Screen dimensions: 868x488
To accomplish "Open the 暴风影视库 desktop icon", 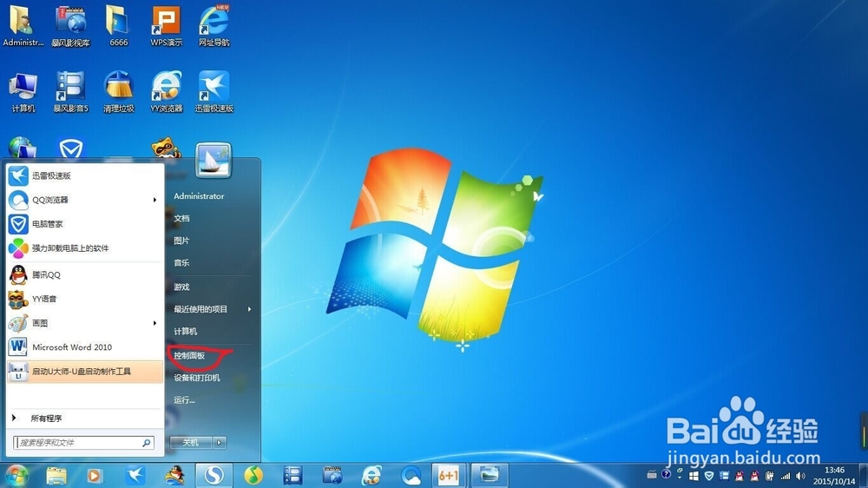I will click(71, 25).
